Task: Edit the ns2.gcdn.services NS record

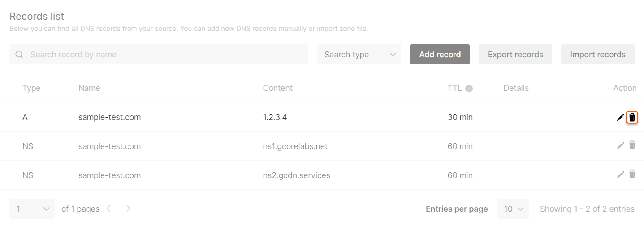Action: click(x=620, y=174)
